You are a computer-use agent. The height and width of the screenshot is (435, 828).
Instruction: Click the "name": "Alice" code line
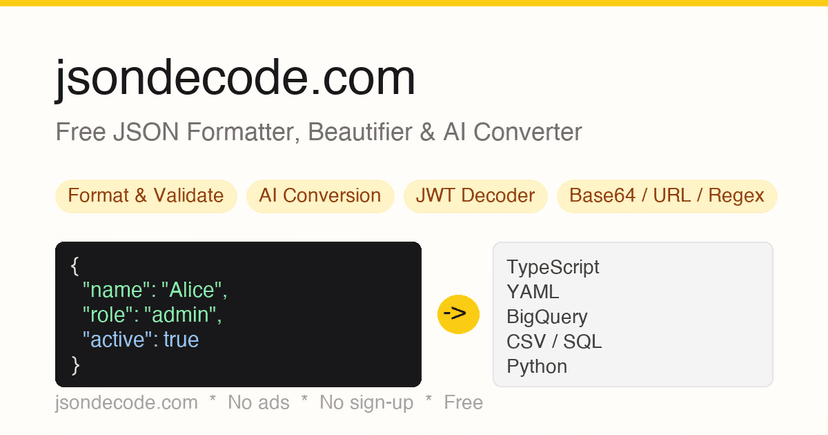point(155,290)
